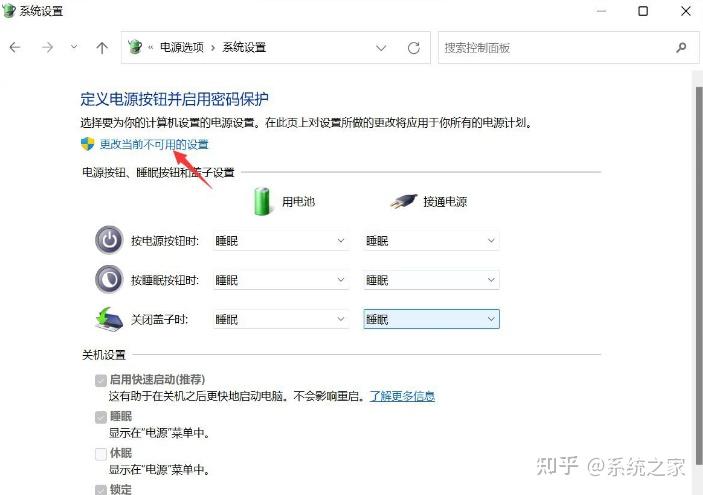Go up one level with the up arrow
Viewport: 703px width, 495px height.
[102, 48]
